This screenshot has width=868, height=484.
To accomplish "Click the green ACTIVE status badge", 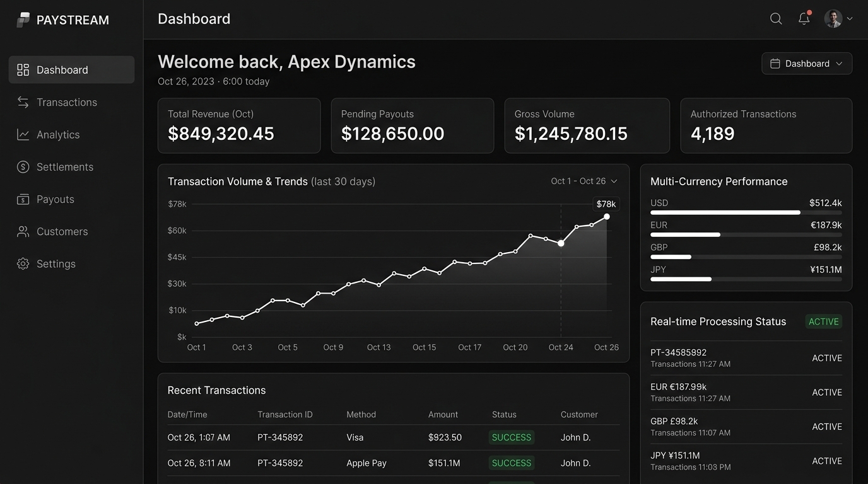I will [824, 321].
